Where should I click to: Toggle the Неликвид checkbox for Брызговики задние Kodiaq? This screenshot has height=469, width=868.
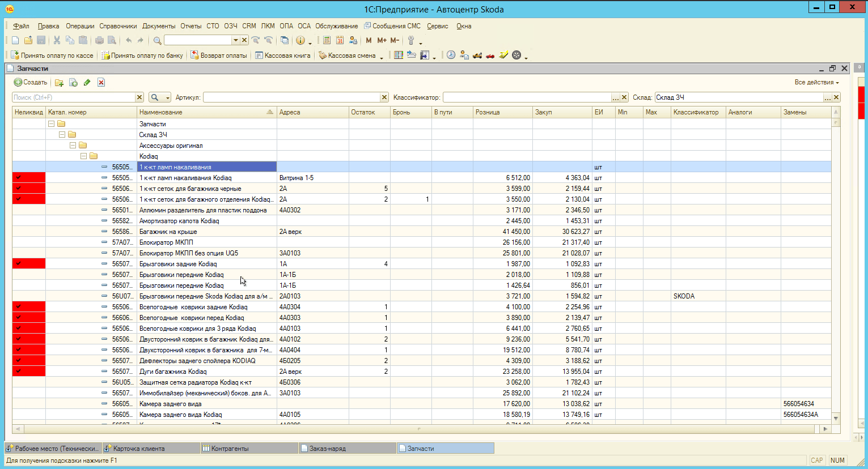tap(19, 264)
